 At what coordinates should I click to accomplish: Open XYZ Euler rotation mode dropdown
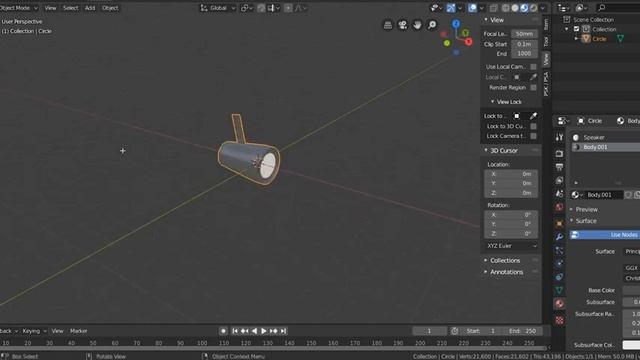coord(511,246)
